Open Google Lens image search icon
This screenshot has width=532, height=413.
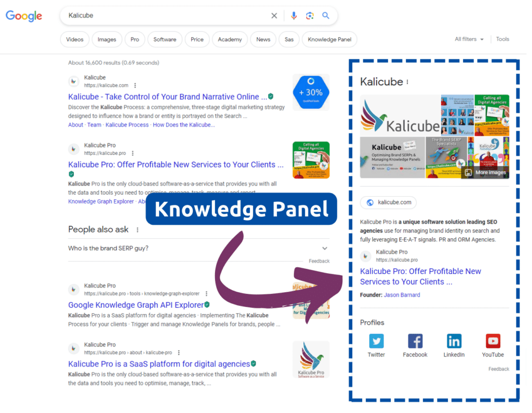[x=310, y=16]
